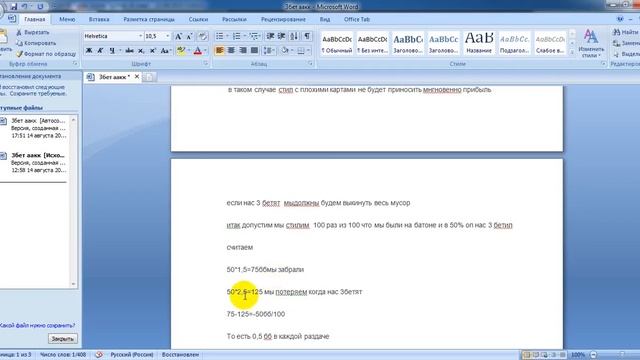Copy selection with the Копировать button
640x360 pixels.
[x=36, y=43]
